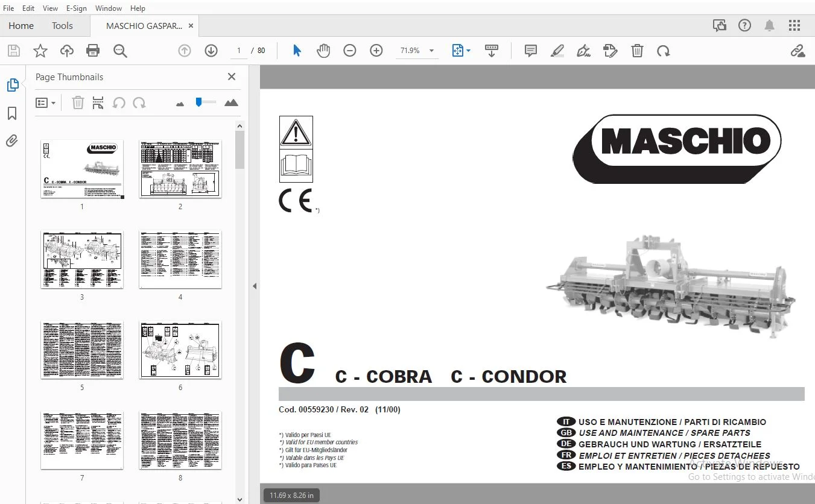This screenshot has width=815, height=504.
Task: Upload file to cloud icon
Action: (x=67, y=51)
